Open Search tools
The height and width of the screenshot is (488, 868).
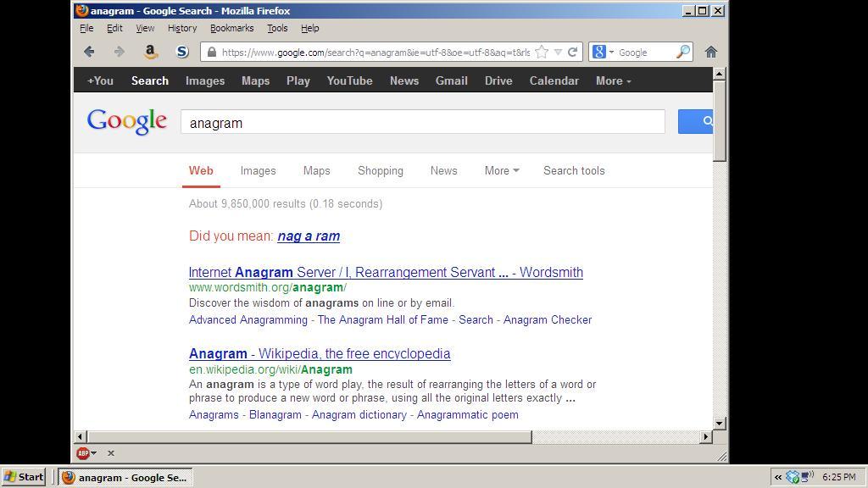coord(574,171)
